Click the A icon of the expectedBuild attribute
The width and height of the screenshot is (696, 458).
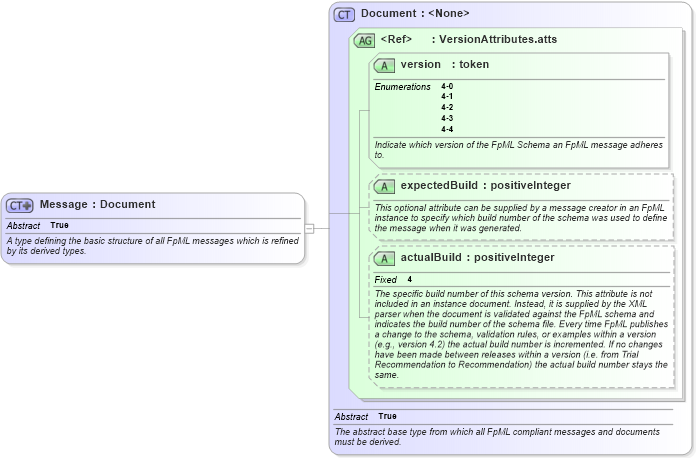(384, 186)
